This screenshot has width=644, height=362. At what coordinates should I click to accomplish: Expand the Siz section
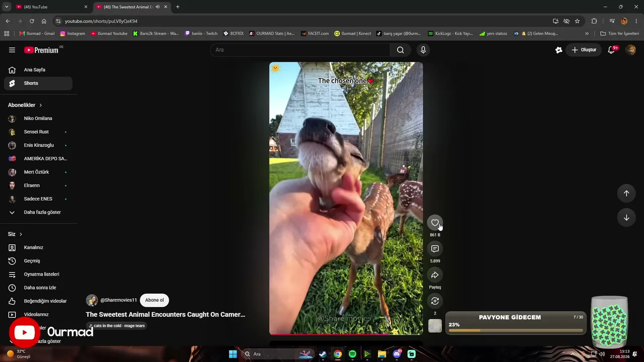click(x=15, y=234)
